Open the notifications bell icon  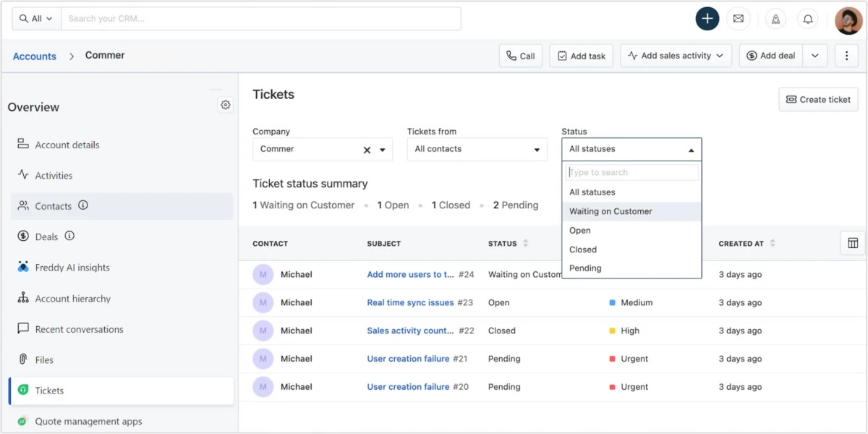pos(808,19)
